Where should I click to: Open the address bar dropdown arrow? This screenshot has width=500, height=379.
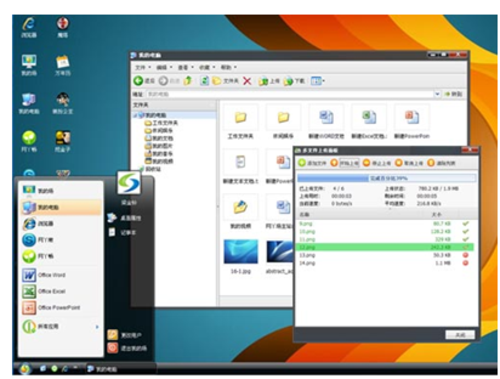coord(437,94)
